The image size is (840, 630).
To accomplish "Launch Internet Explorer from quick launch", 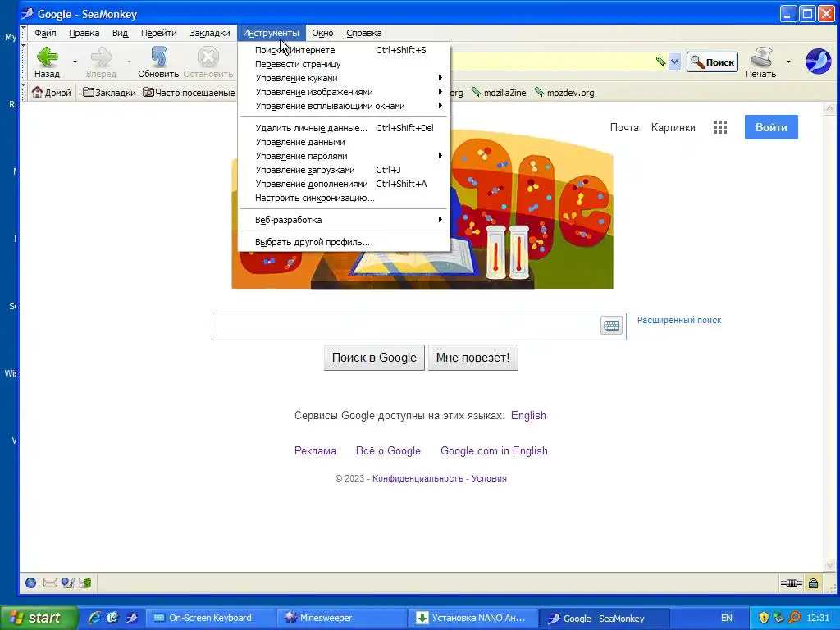I will (x=94, y=618).
